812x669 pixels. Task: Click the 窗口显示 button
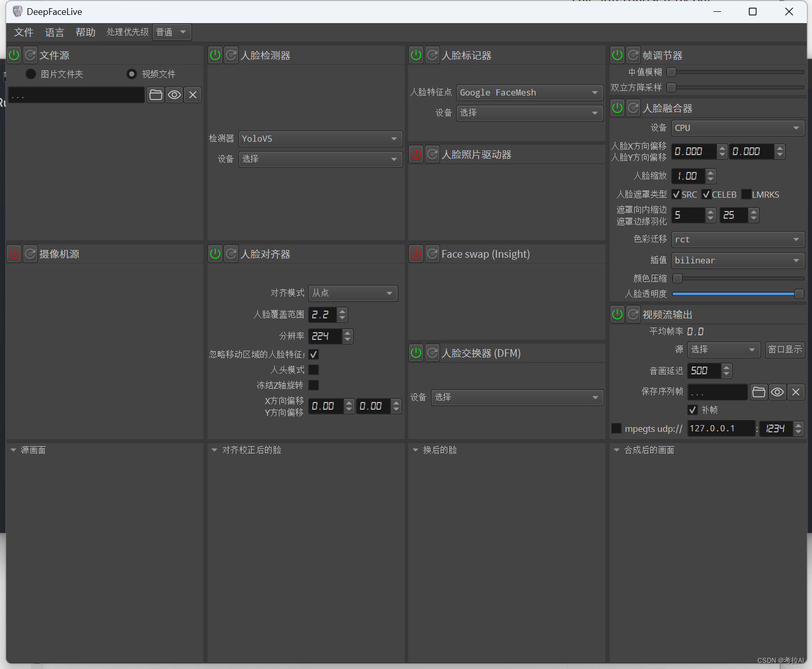click(x=785, y=350)
